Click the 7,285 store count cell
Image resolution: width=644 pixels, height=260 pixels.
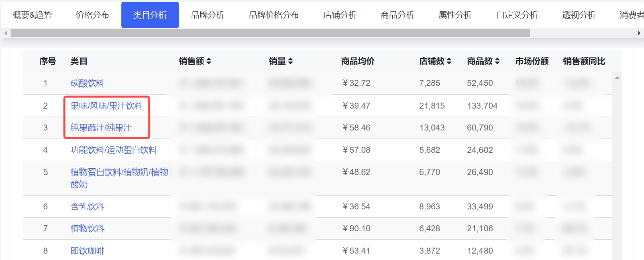click(430, 83)
